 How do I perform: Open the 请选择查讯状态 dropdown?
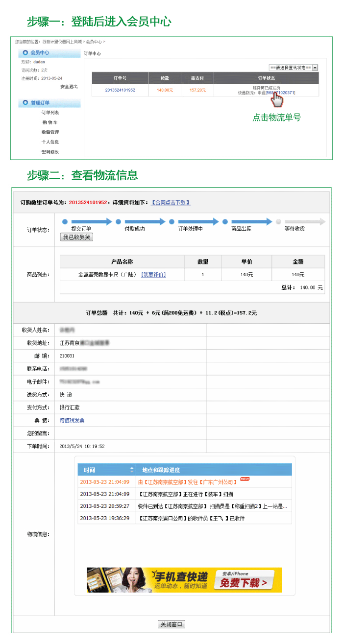pos(294,68)
